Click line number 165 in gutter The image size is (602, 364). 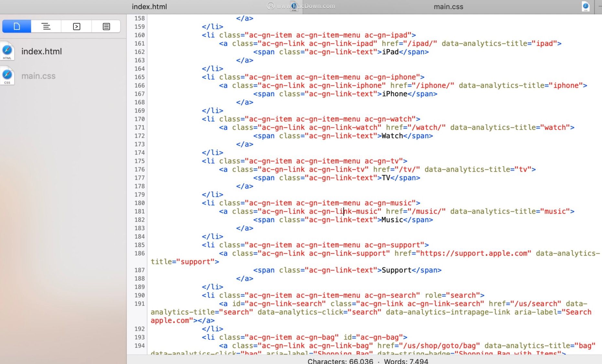tap(139, 77)
